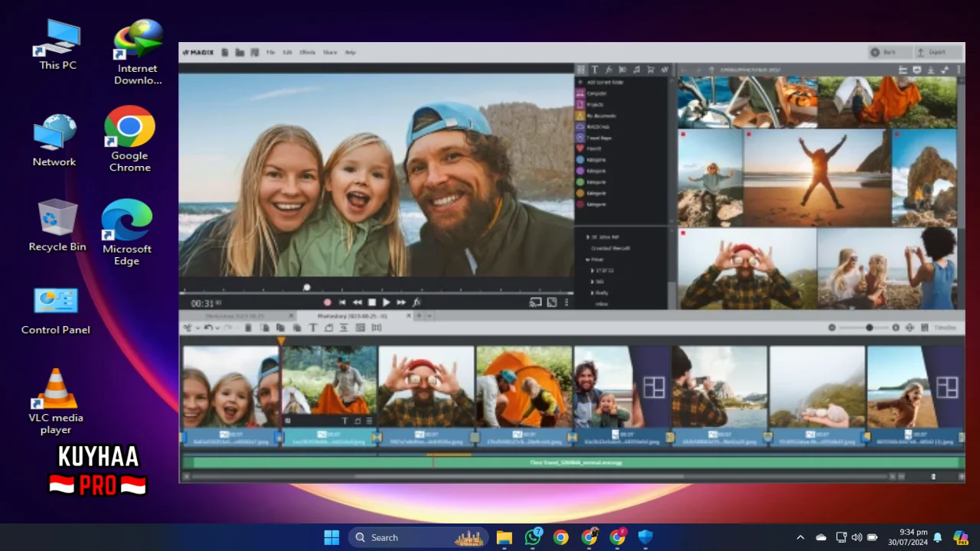
Task: Click the fx icon beside playback controls
Action: (416, 302)
